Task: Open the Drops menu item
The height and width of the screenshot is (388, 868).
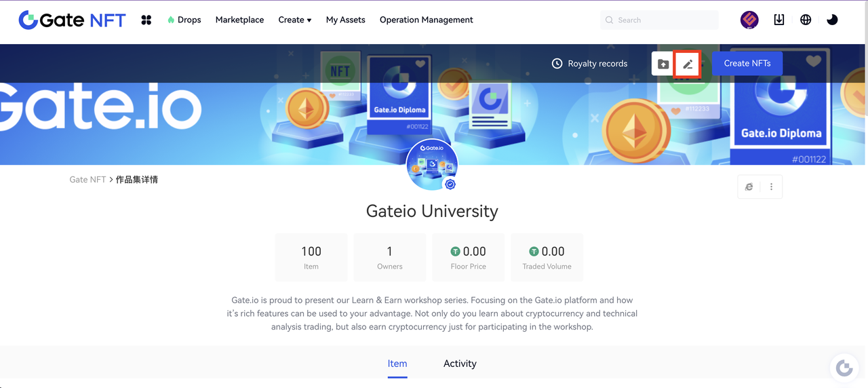Action: [184, 20]
